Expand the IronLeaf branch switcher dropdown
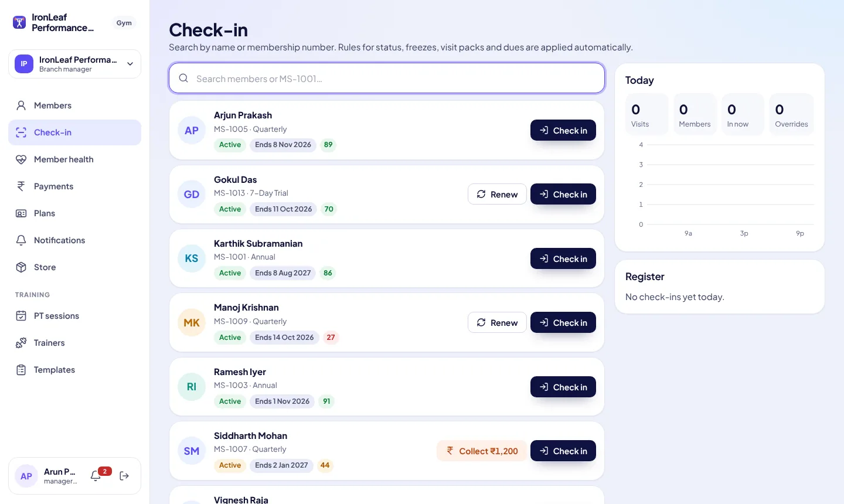The width and height of the screenshot is (844, 504). (74, 64)
